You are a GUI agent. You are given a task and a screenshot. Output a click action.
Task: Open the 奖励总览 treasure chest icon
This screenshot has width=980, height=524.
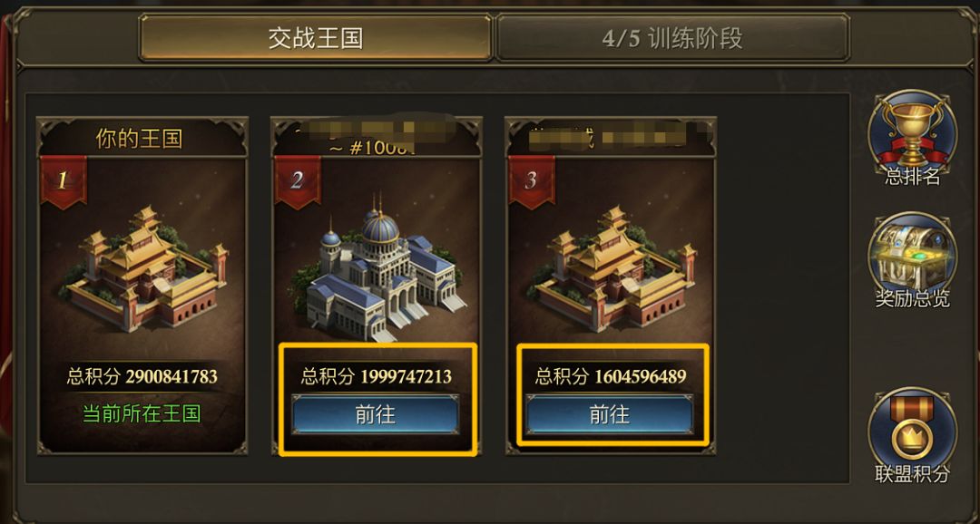[x=912, y=255]
